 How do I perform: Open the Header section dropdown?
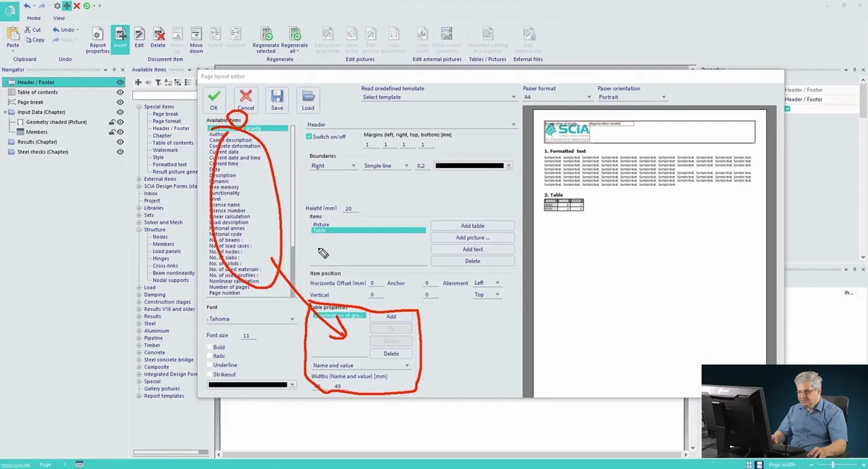tap(411, 125)
